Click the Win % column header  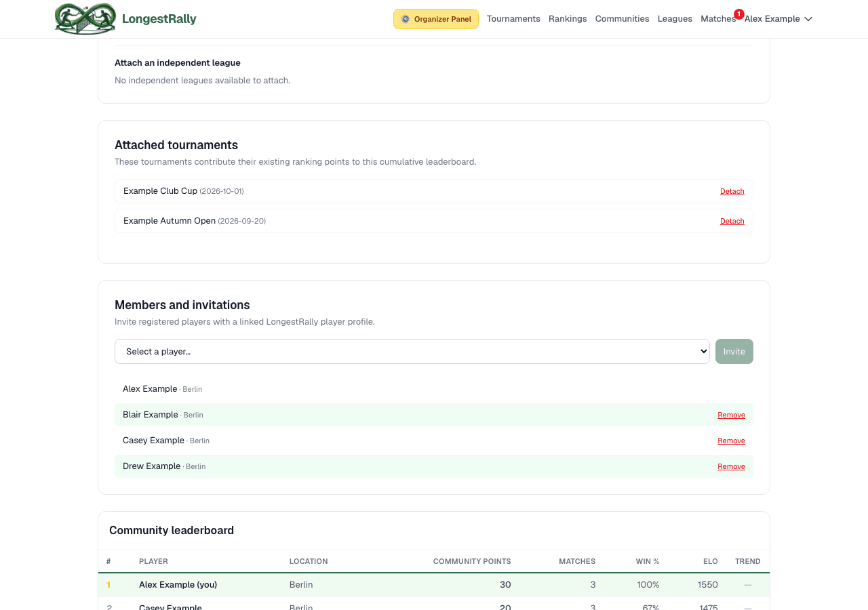point(648,561)
